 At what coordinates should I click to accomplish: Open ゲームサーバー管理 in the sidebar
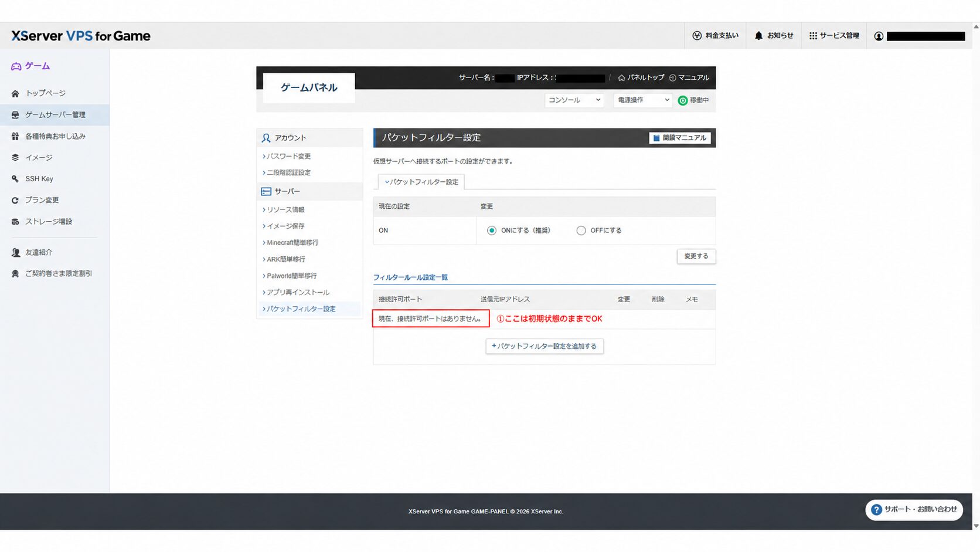[55, 115]
